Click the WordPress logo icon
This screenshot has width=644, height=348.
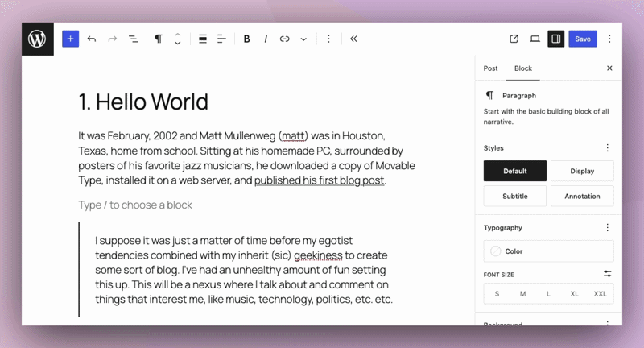pyautogui.click(x=37, y=39)
